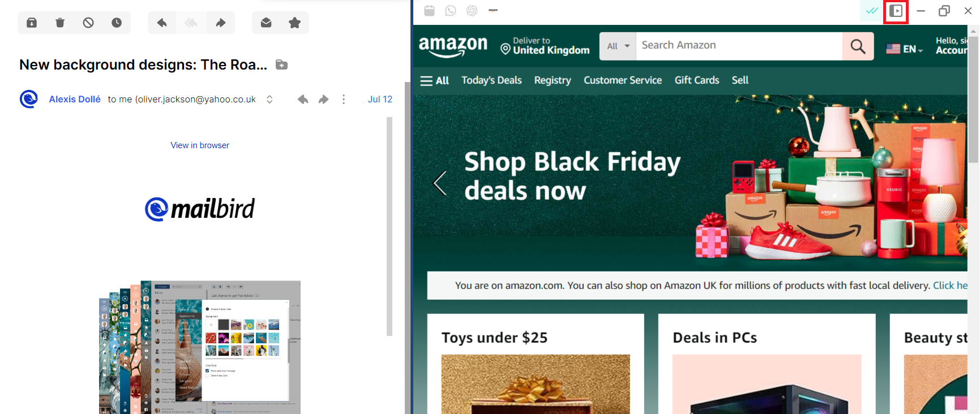Open the Amazon search category 'All' dropdown
980x414 pixels.
tap(618, 46)
